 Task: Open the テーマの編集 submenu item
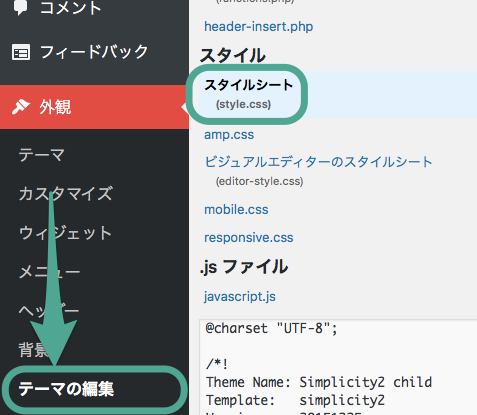[66, 389]
